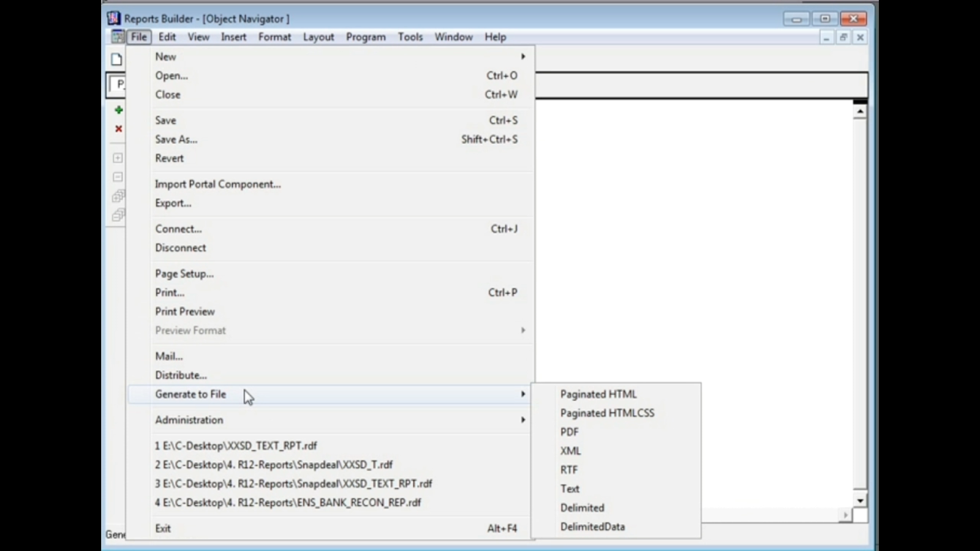Expand the New submenu
Viewport: 980px width, 551px height.
(165, 56)
